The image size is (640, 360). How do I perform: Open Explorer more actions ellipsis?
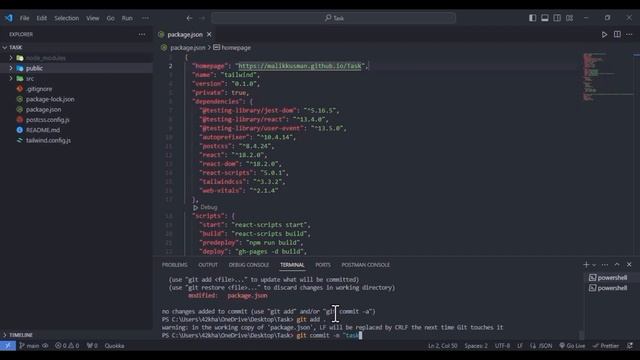pos(142,34)
